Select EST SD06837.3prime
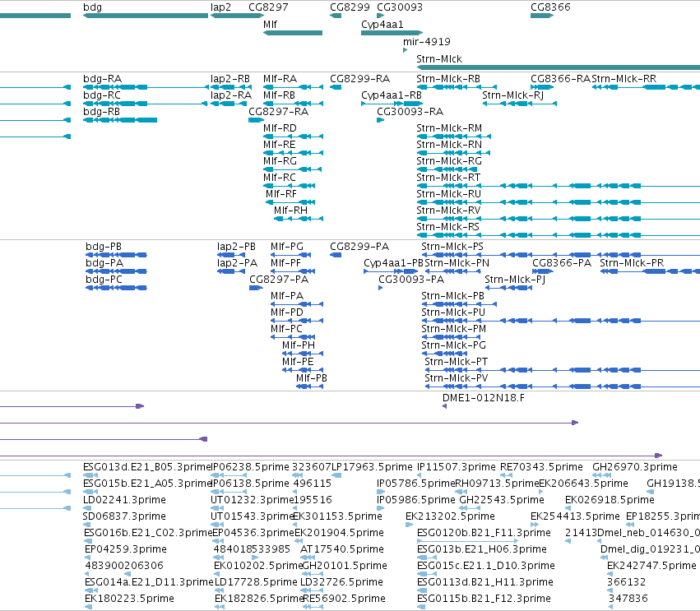The width and height of the screenshot is (700, 611). [x=124, y=516]
